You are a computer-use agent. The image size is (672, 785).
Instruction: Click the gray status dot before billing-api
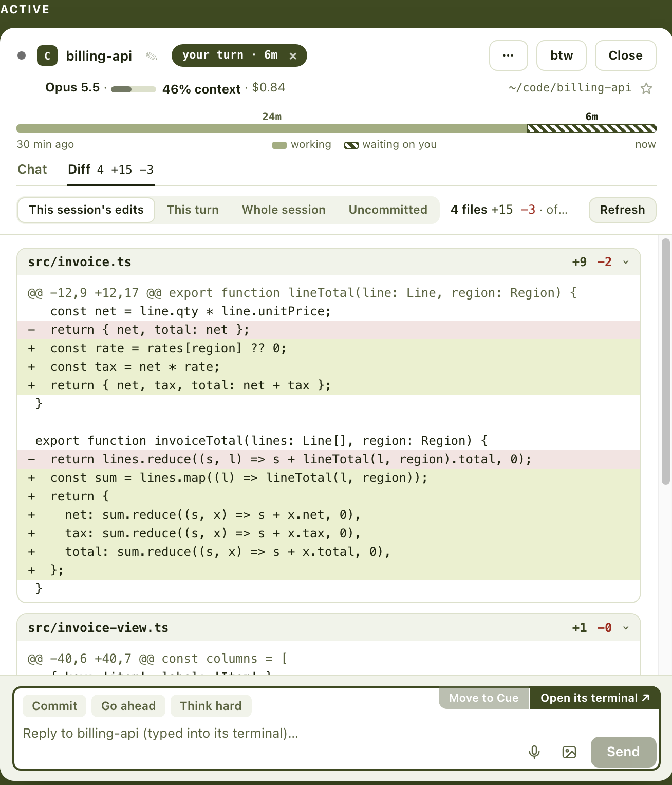click(x=22, y=55)
